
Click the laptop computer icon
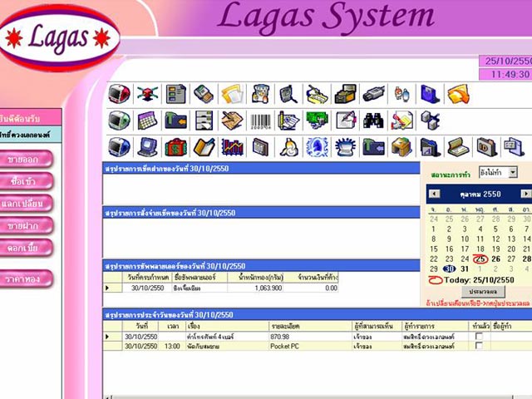pyautogui.click(x=148, y=147)
